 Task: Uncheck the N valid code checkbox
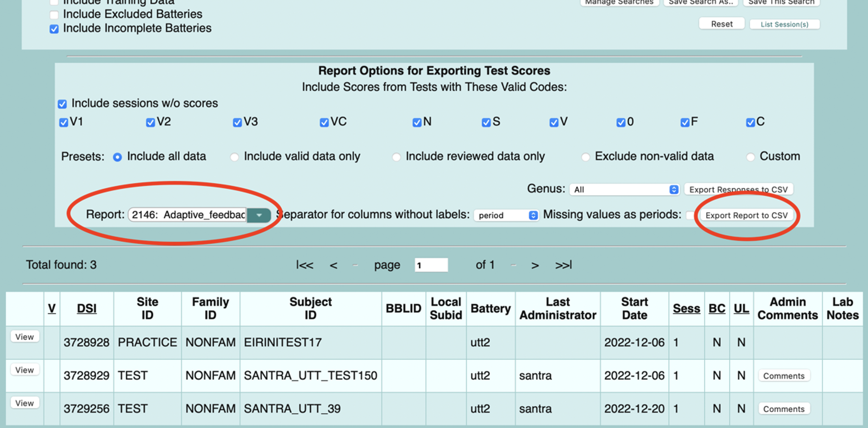click(x=417, y=122)
